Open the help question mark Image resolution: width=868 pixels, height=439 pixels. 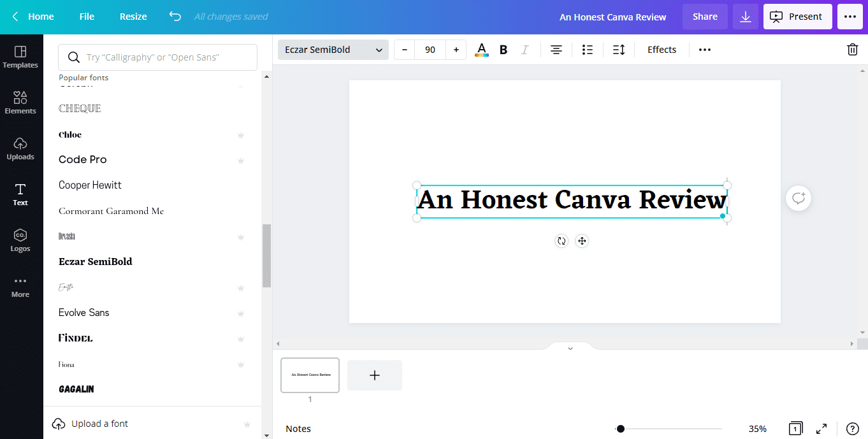853,429
